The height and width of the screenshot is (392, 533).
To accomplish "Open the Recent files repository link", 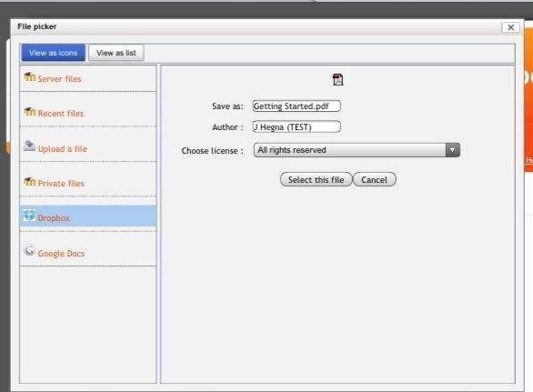I will 61,114.
